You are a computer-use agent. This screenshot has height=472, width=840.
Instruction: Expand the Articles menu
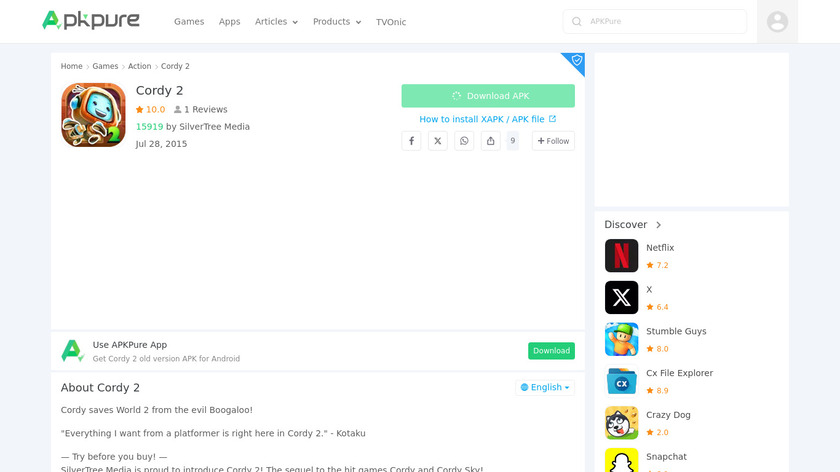[x=276, y=22]
